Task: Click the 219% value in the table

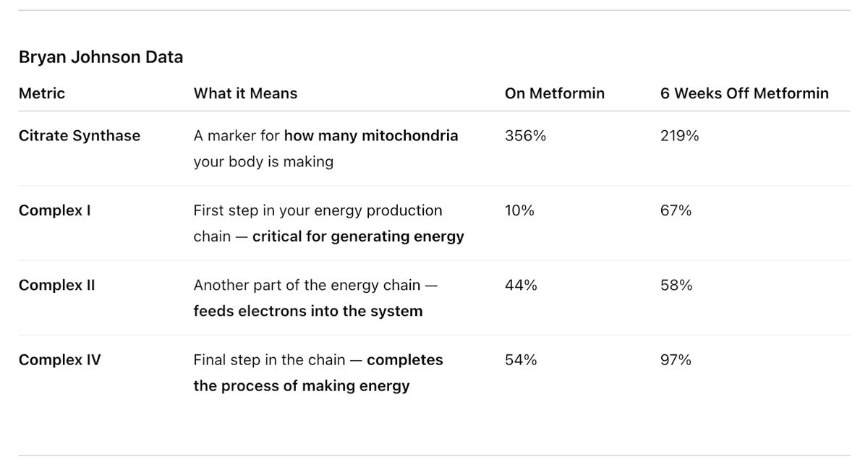Action: point(679,136)
